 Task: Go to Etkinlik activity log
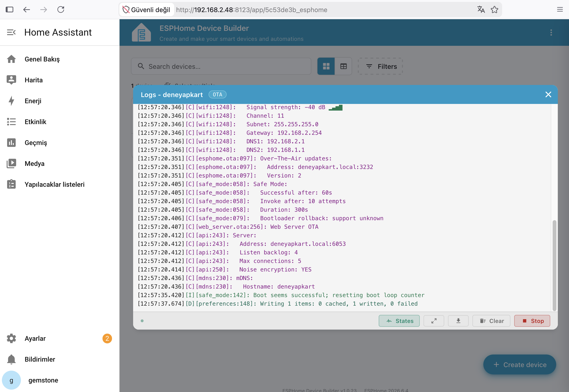point(60,122)
